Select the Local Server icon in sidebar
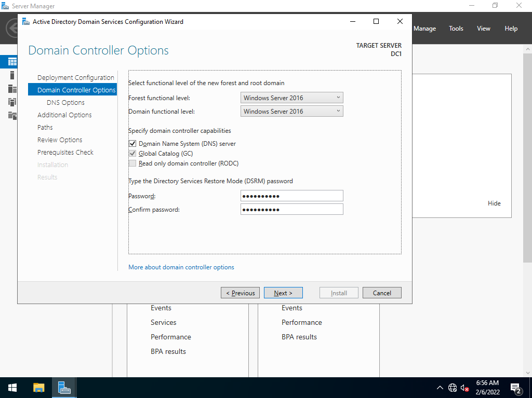The height and width of the screenshot is (398, 532). 12,75
